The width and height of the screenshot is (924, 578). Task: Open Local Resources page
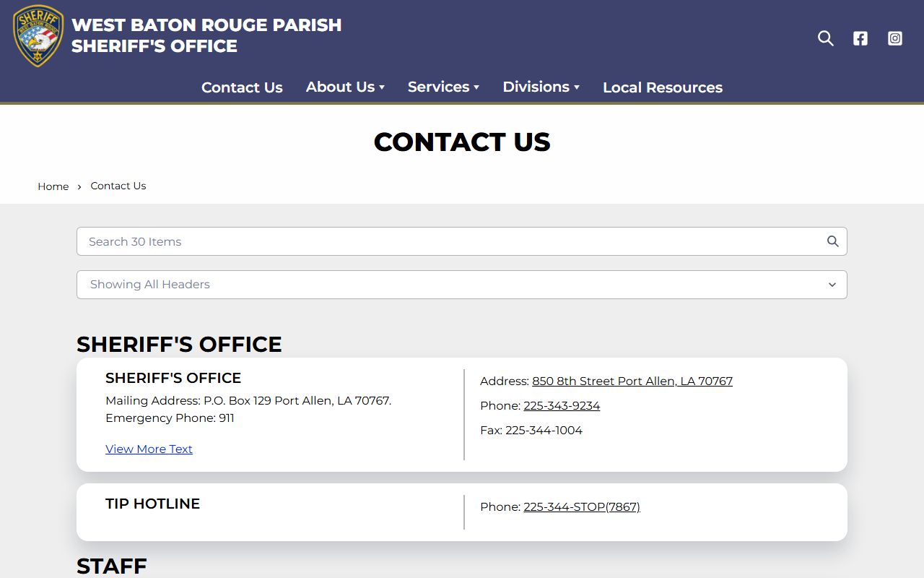(663, 87)
